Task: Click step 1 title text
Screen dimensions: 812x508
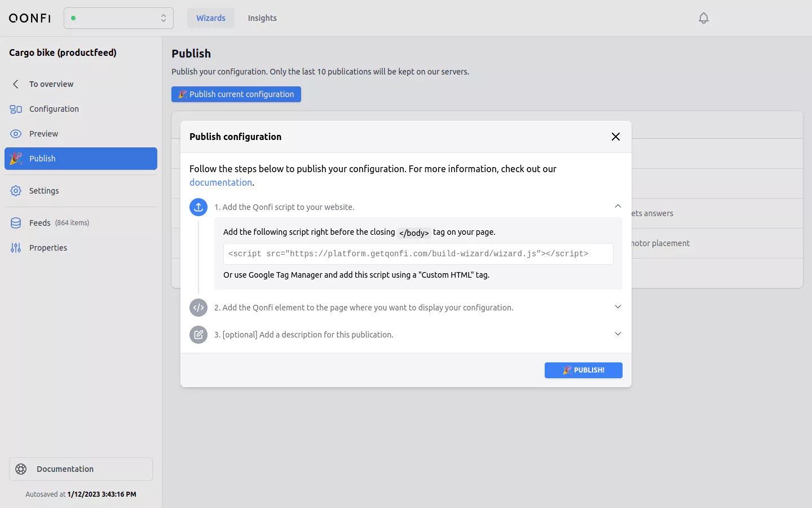Action: [x=284, y=207]
